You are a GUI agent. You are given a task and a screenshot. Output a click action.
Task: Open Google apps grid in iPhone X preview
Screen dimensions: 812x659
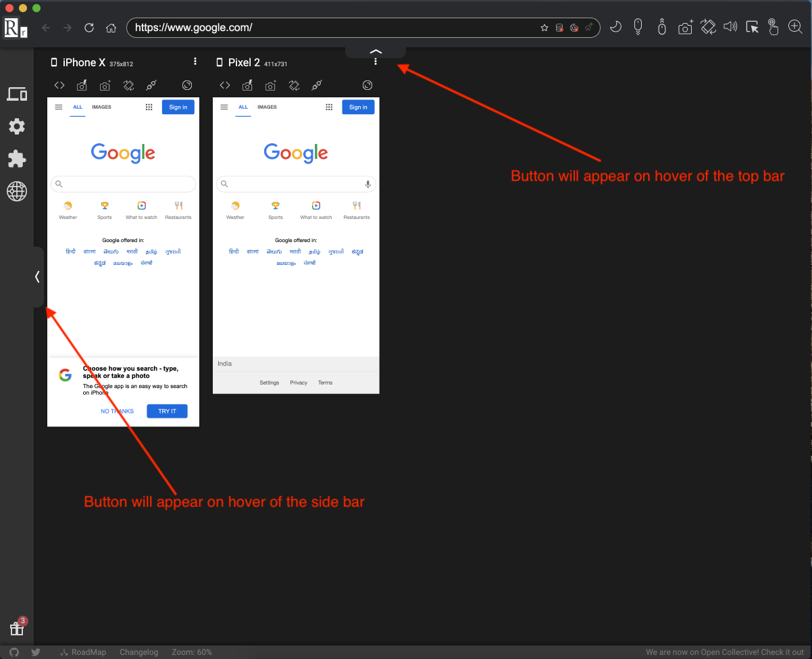point(149,107)
